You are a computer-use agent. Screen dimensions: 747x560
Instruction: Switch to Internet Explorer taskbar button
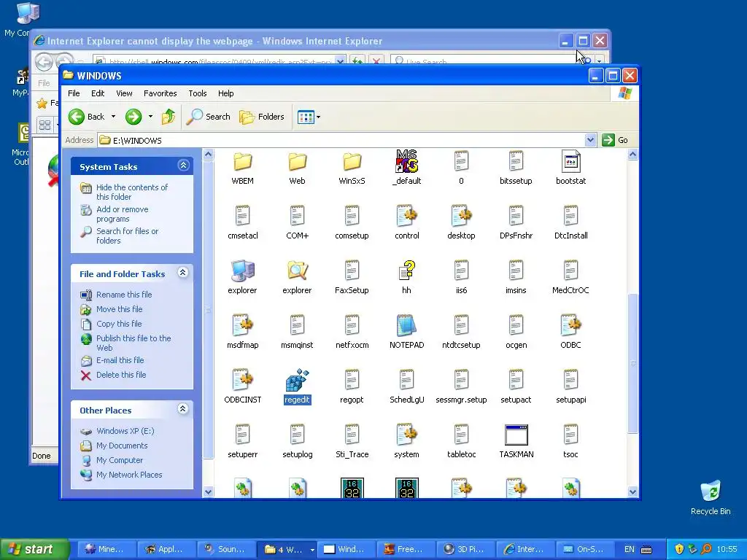coord(525,550)
